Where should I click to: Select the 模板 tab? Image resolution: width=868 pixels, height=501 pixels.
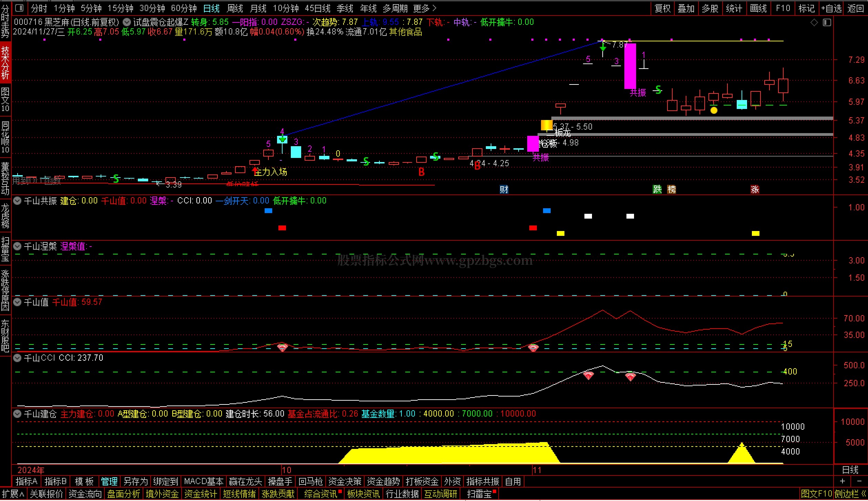coord(84,481)
